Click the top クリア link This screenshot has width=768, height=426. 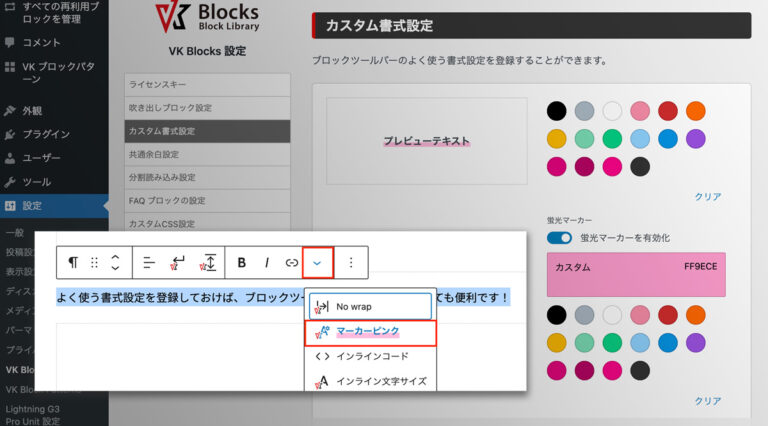[707, 197]
